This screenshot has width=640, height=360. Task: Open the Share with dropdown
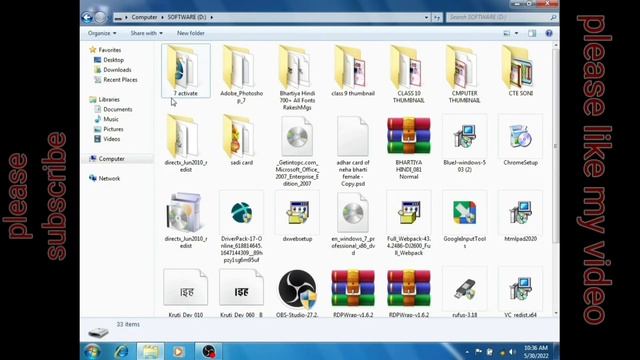147,33
